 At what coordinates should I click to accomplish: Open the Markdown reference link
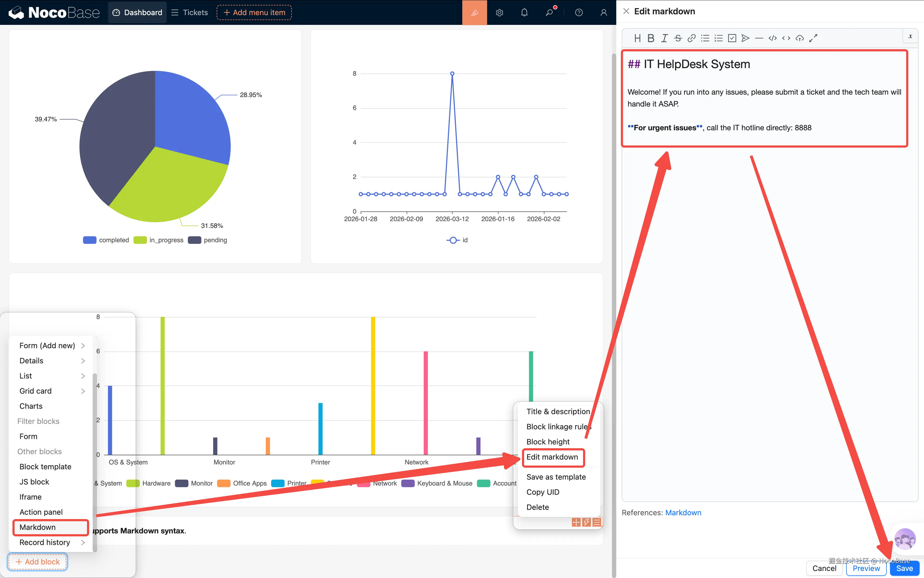683,513
